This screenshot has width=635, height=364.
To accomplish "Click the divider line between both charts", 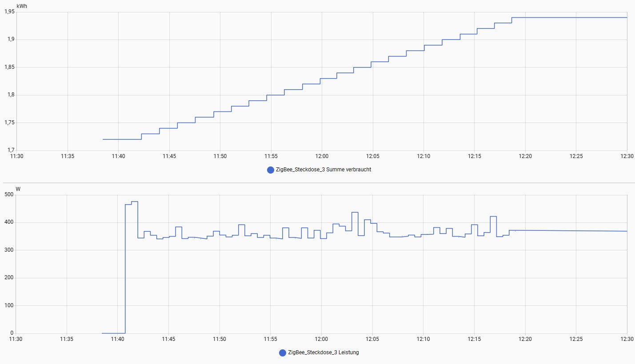I will point(317,182).
